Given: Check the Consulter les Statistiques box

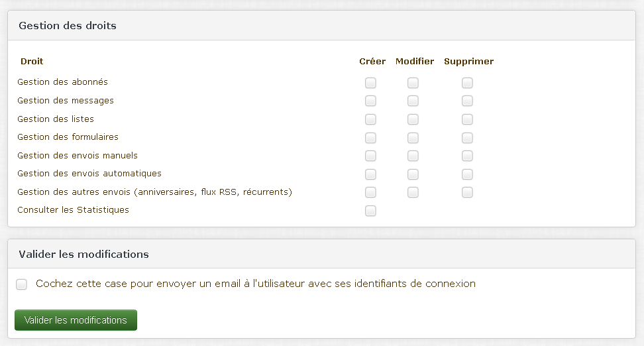Looking at the screenshot, I should (370, 211).
